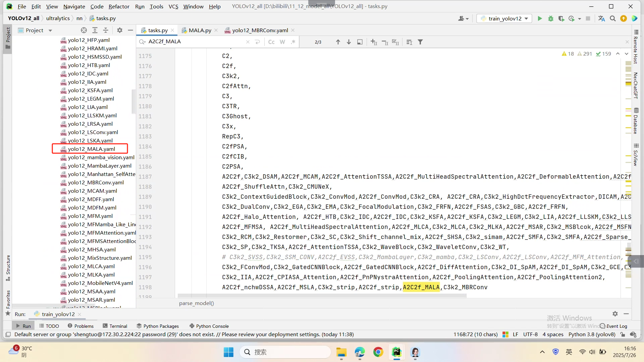Open the File menu
644x362 pixels.
coord(22,6)
